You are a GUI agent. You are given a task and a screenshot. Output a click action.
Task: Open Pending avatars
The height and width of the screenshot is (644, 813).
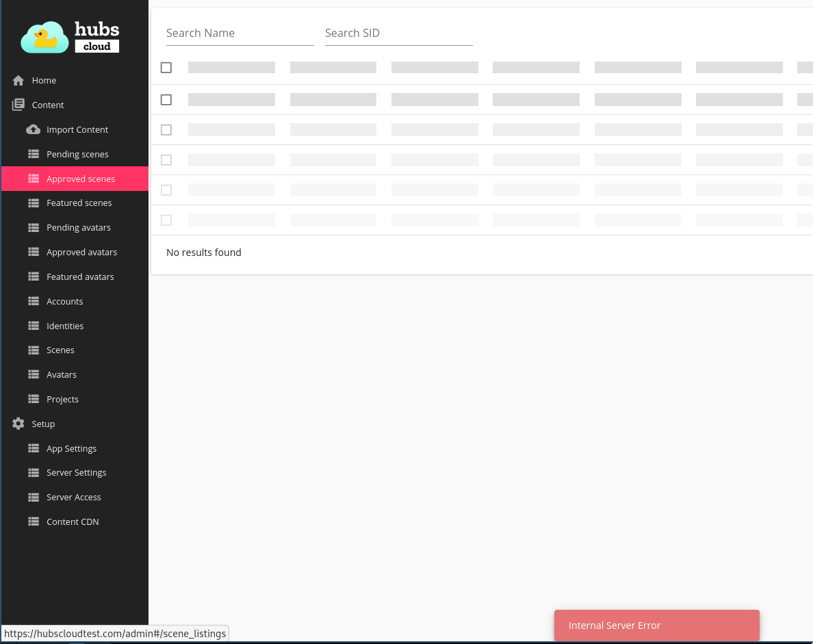click(75, 228)
